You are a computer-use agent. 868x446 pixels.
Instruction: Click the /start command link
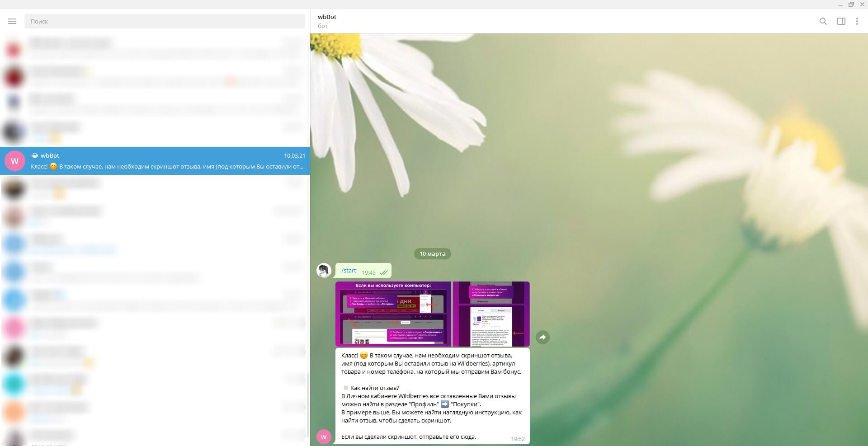349,270
